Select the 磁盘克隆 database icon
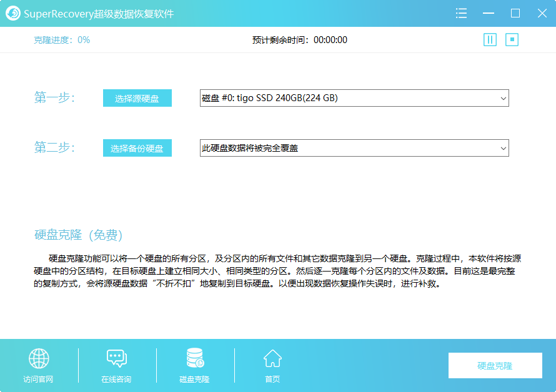The height and width of the screenshot is (392, 556). pos(195,358)
